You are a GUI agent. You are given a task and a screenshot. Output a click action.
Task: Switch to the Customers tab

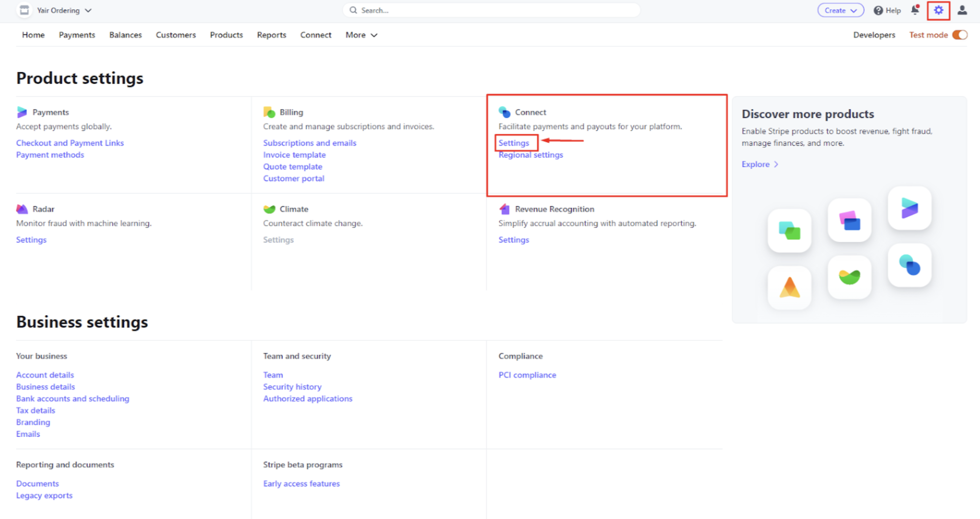click(176, 35)
